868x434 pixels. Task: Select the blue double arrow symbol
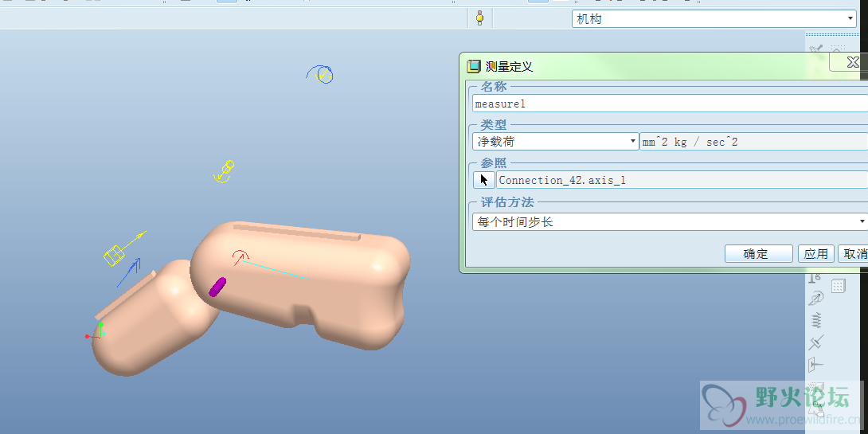[x=128, y=272]
